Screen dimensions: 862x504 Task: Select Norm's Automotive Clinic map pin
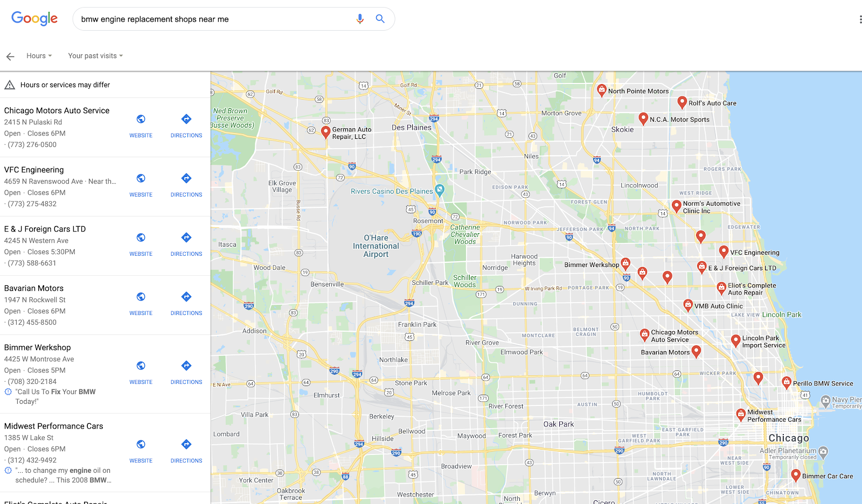click(x=677, y=206)
